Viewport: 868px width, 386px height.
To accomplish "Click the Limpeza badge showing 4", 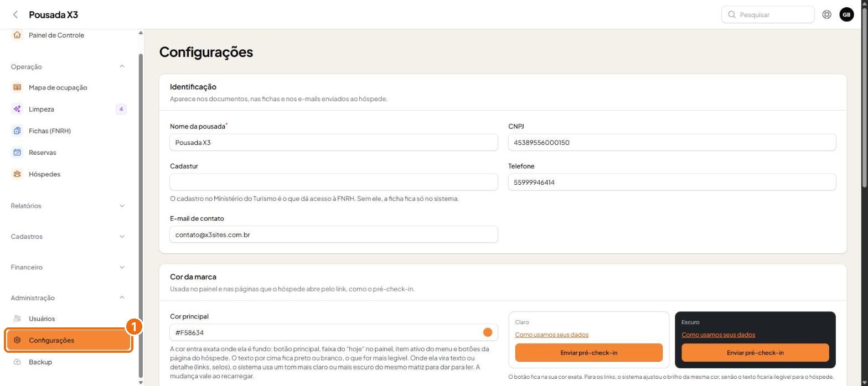I will tap(121, 109).
